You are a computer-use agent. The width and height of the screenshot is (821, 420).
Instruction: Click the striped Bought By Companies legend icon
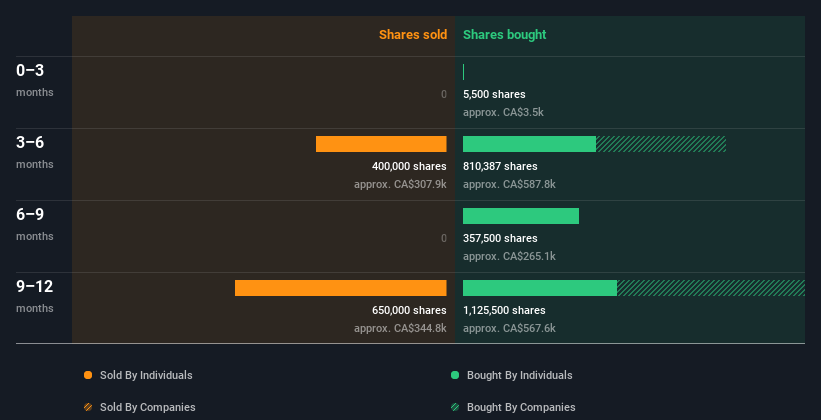point(455,407)
